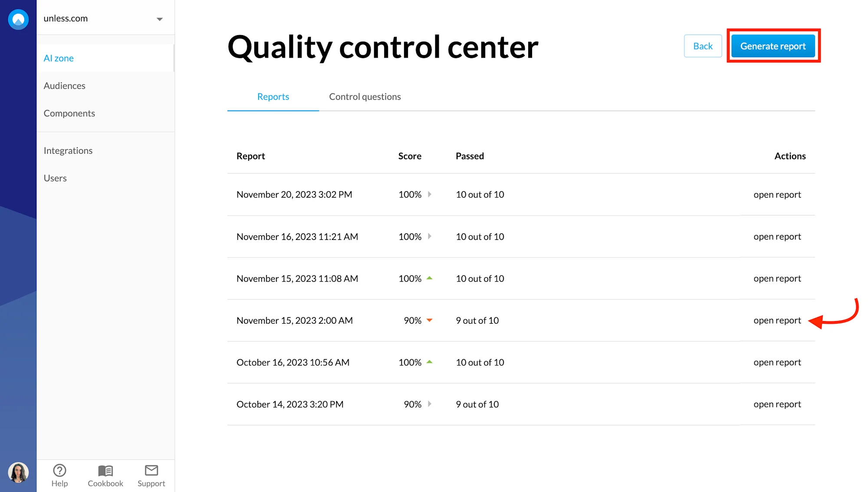The image size is (868, 492).
Task: Open report for November 15, 2023 2:00 AM
Action: (777, 320)
